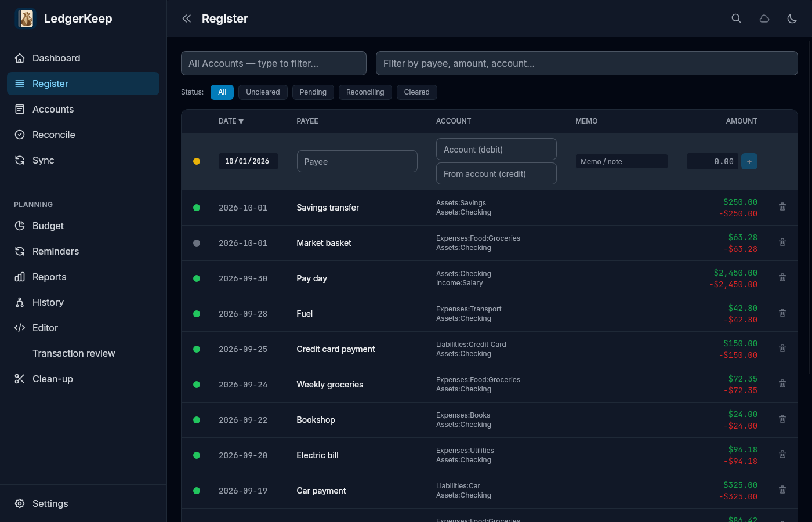The image size is (812, 522).
Task: Click the LedgerKeep logo icon
Action: [x=26, y=19]
